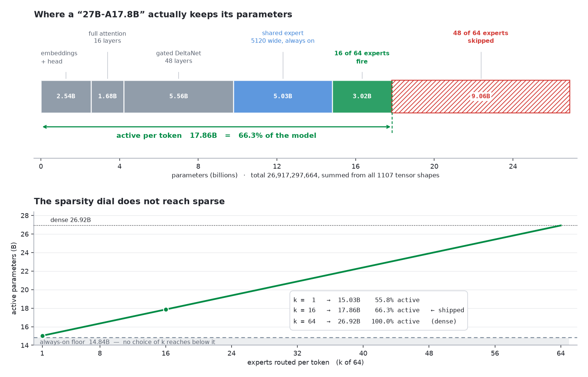This screenshot has width=588, height=377.
Task: Click the 5.56B gated DeltaNet segment
Action: (178, 96)
